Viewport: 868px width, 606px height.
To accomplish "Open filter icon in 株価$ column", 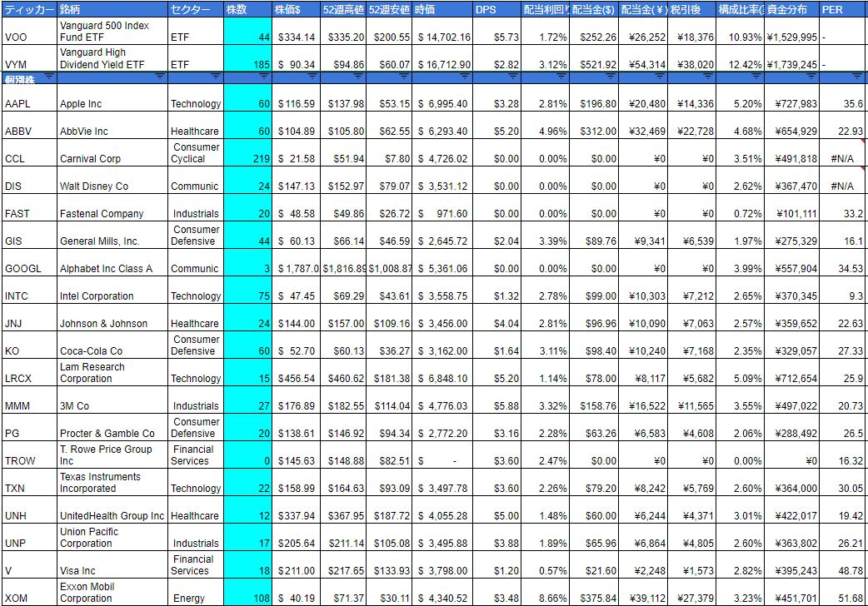I will coord(312,76).
